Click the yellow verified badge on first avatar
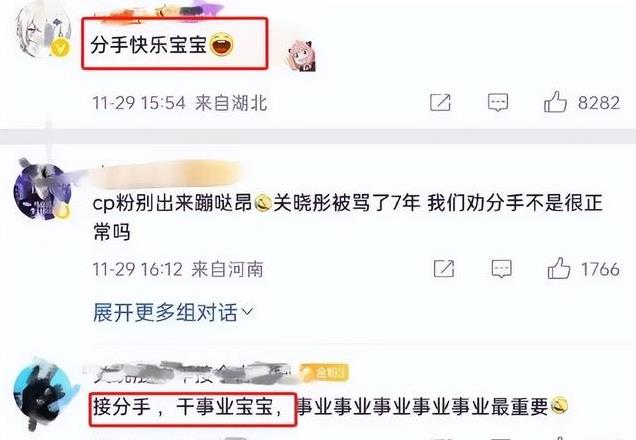The width and height of the screenshot is (636, 440). tap(60, 48)
